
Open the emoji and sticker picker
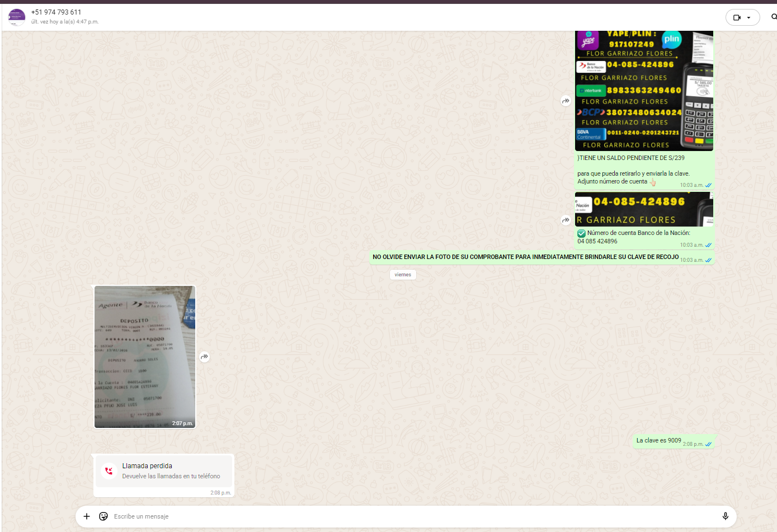(x=103, y=516)
